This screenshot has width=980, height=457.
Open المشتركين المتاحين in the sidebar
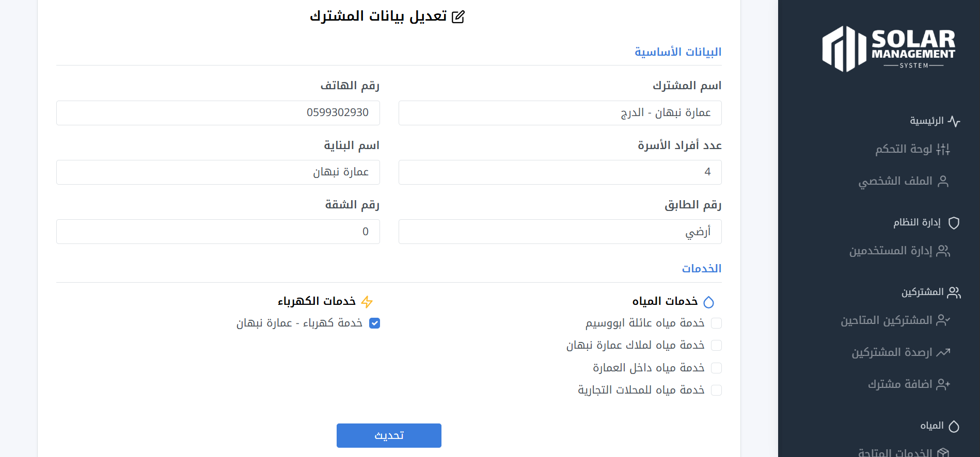tap(886, 321)
